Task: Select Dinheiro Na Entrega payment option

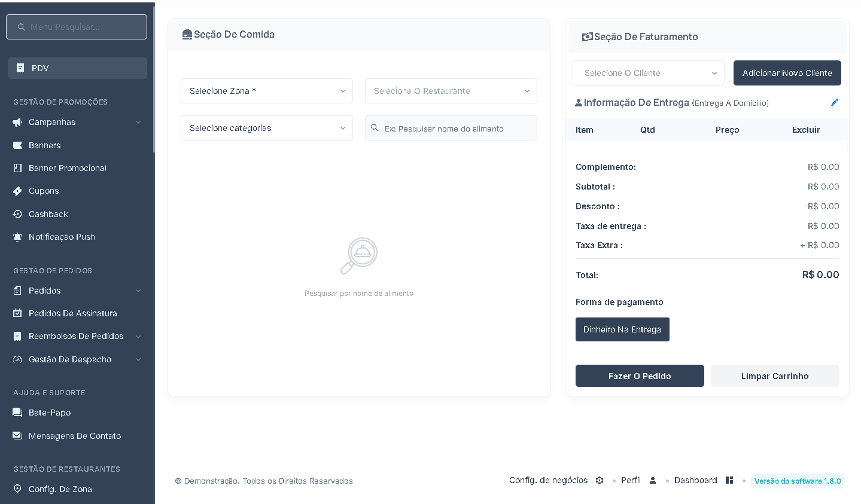Action: click(x=622, y=329)
